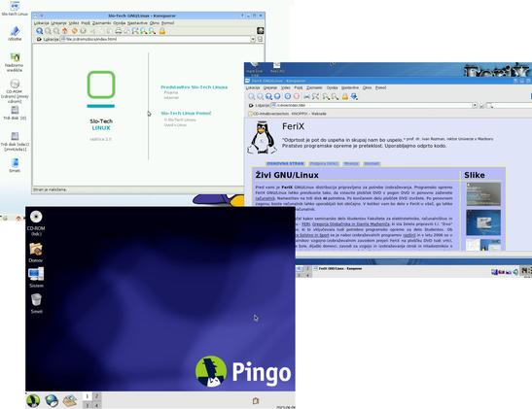Click 'Stran je naložena' status bar text
The image size is (532, 409).
click(x=50, y=189)
